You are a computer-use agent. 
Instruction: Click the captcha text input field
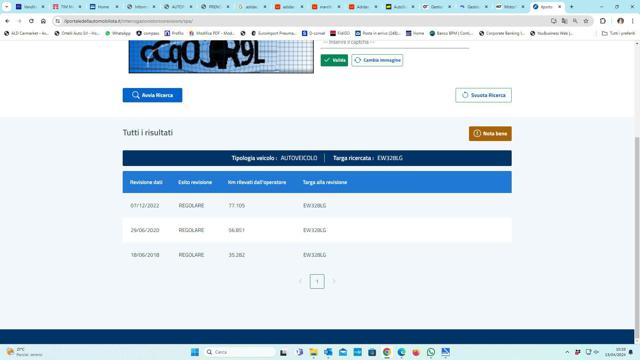coord(394,43)
